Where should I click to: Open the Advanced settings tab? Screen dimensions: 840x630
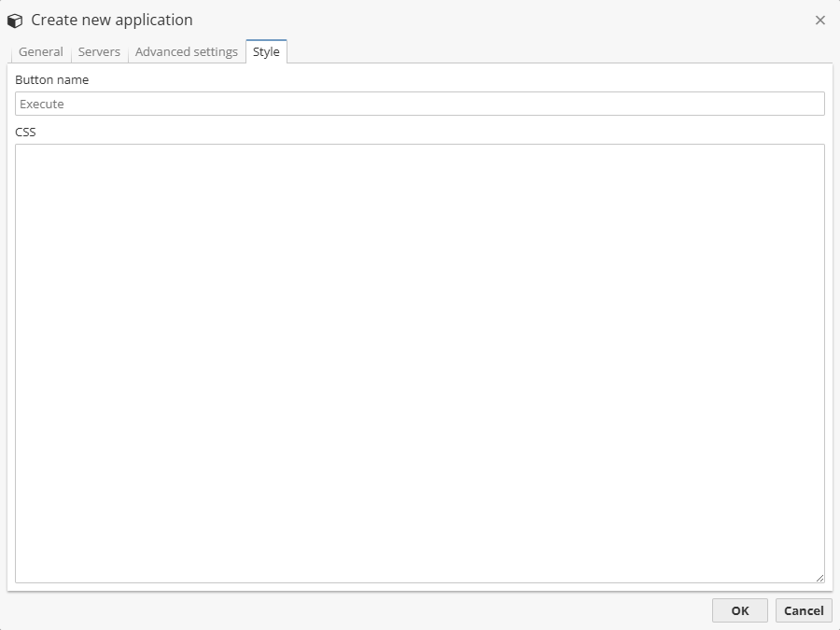tap(187, 52)
